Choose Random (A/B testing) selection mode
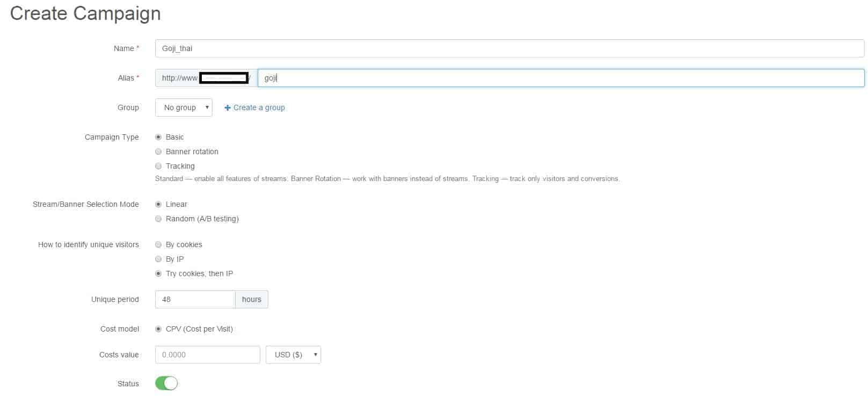Image resolution: width=868 pixels, height=396 pixels. coord(158,219)
